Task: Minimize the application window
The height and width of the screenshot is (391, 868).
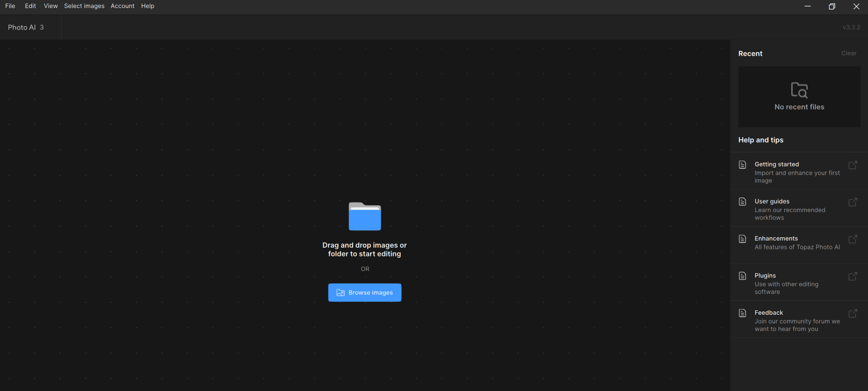Action: click(808, 6)
